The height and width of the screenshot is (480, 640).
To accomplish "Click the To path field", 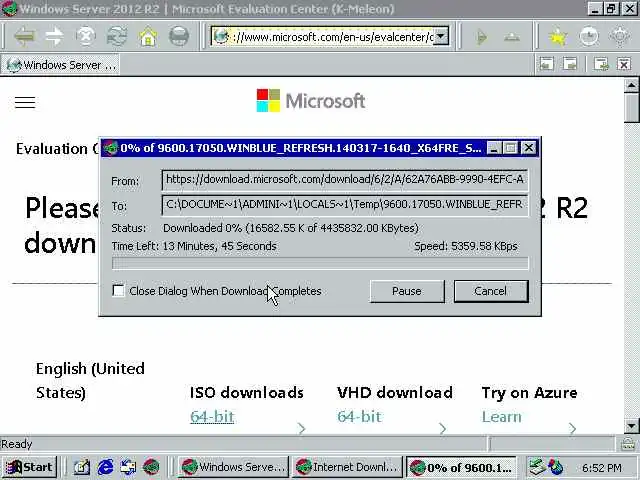I will 345,205.
